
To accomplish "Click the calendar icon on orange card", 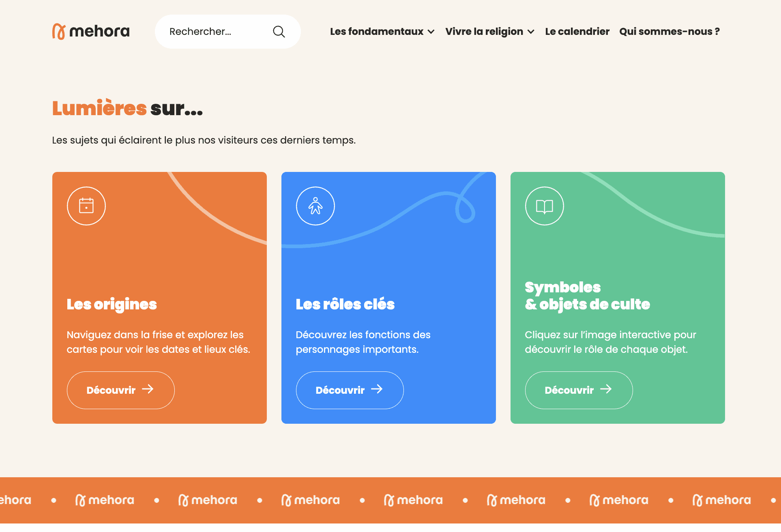I will click(86, 206).
